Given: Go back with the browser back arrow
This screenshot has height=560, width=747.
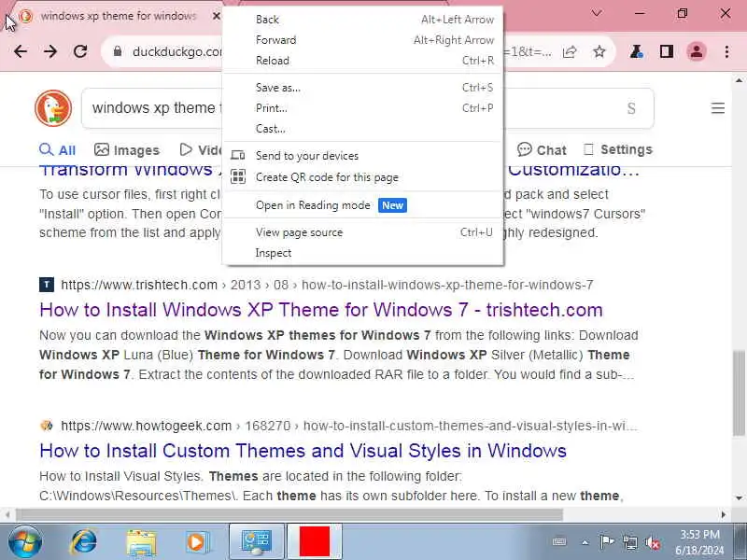Looking at the screenshot, I should [x=21, y=51].
